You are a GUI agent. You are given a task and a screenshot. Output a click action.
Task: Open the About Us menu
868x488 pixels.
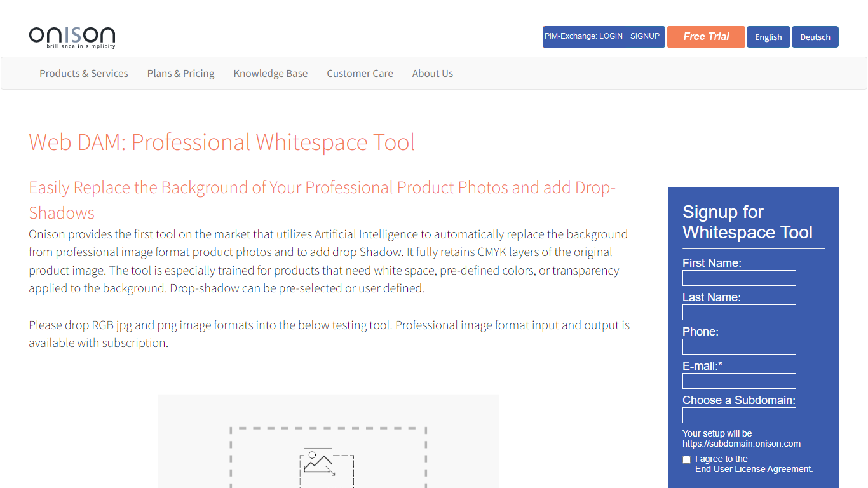pos(432,74)
